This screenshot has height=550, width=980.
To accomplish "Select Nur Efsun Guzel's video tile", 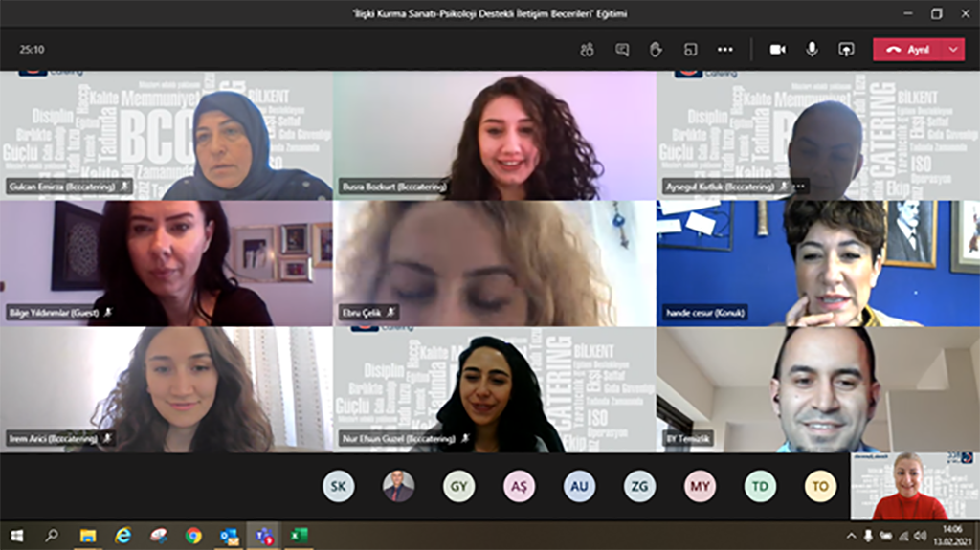I will 495,389.
